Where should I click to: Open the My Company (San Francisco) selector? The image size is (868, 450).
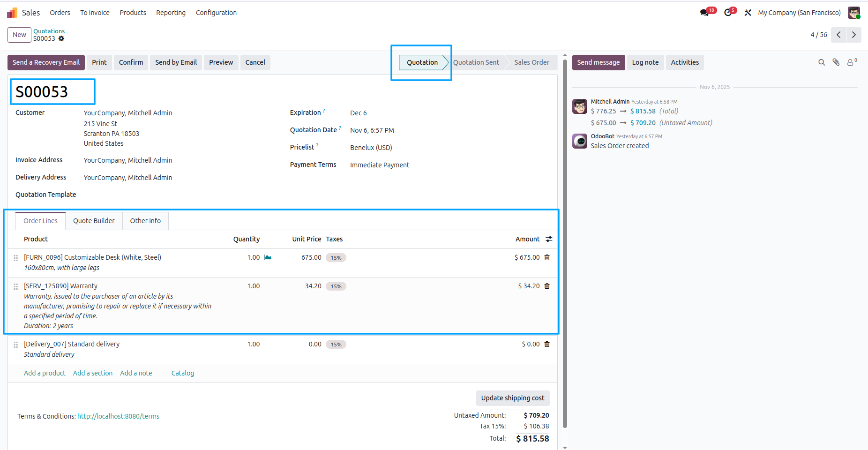[x=799, y=12]
